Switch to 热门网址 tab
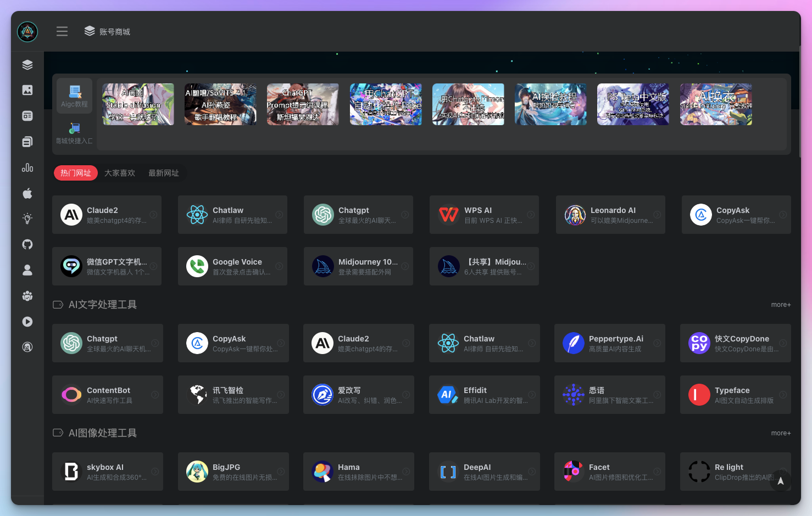The image size is (812, 516). (76, 173)
